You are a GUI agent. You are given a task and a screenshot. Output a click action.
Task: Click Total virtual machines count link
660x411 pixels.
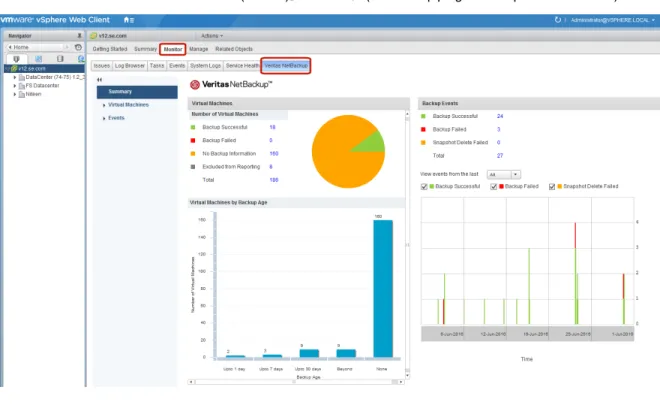pos(274,180)
